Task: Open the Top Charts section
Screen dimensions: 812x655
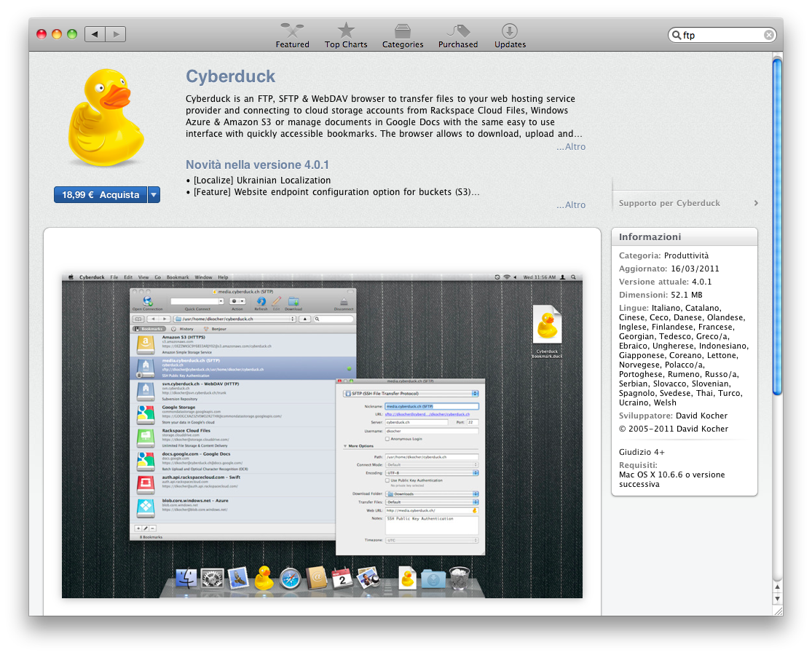Action: [346, 36]
